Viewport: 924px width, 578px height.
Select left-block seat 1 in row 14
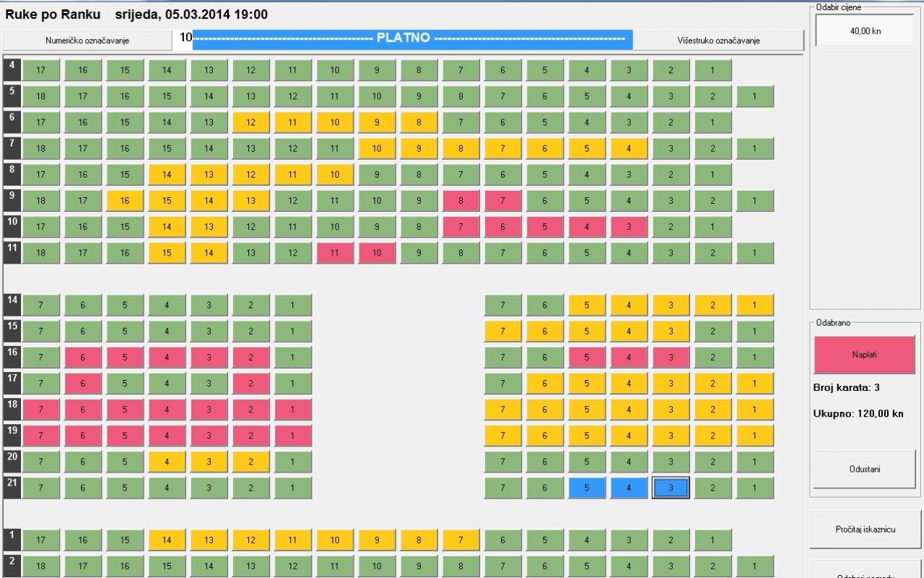pyautogui.click(x=292, y=305)
